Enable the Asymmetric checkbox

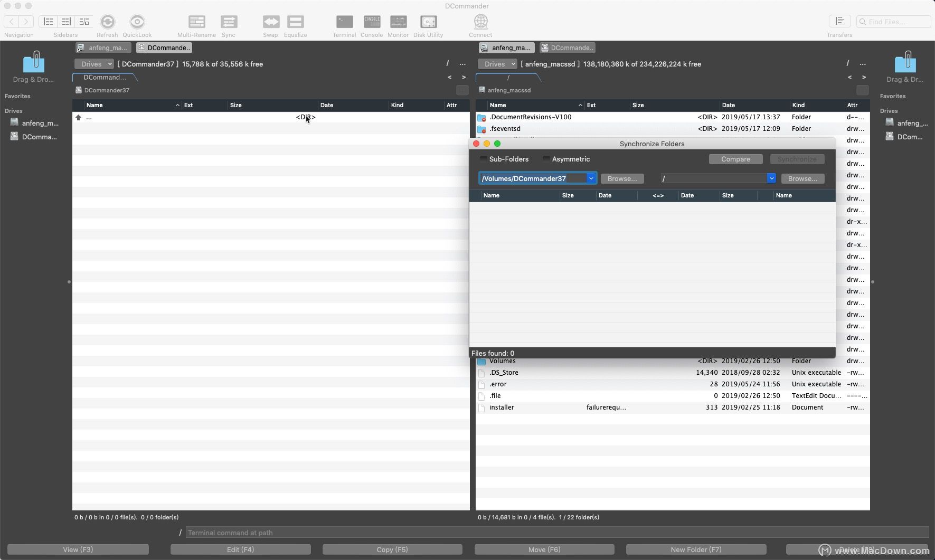(546, 159)
